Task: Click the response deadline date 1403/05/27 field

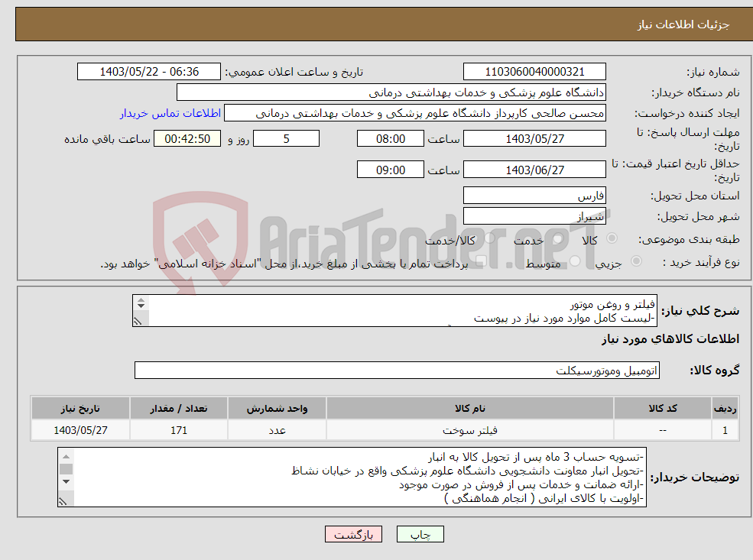Action: pyautogui.click(x=534, y=139)
